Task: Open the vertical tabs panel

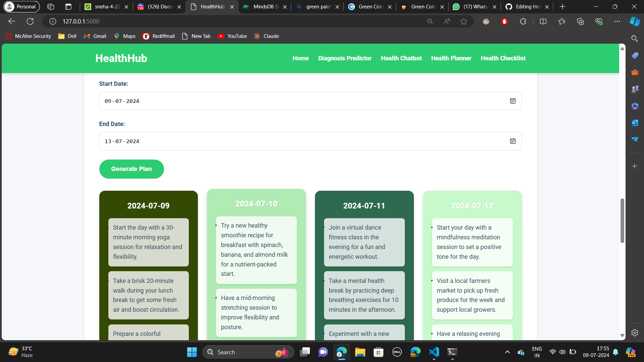Action: (68, 6)
